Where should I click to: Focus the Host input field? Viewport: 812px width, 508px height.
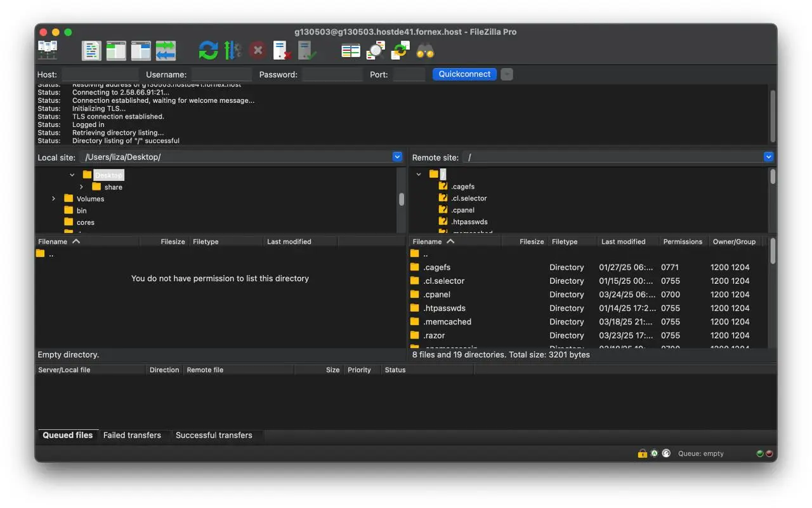coord(100,74)
